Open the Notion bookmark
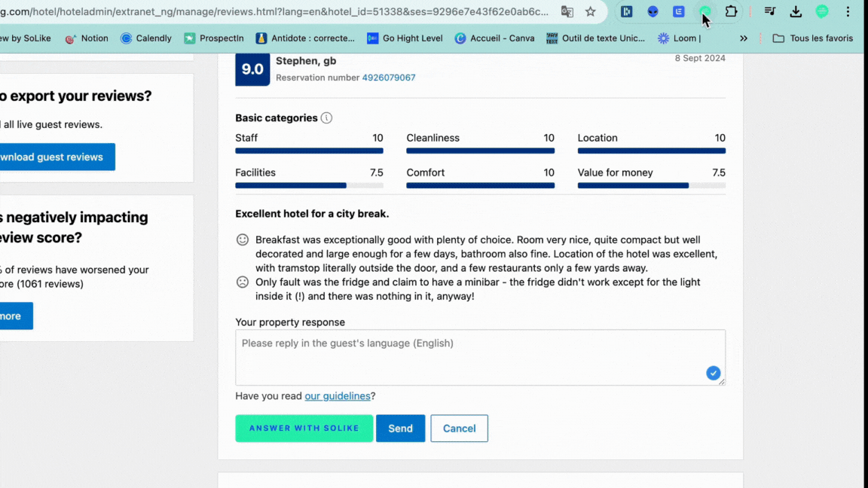 pyautogui.click(x=87, y=38)
